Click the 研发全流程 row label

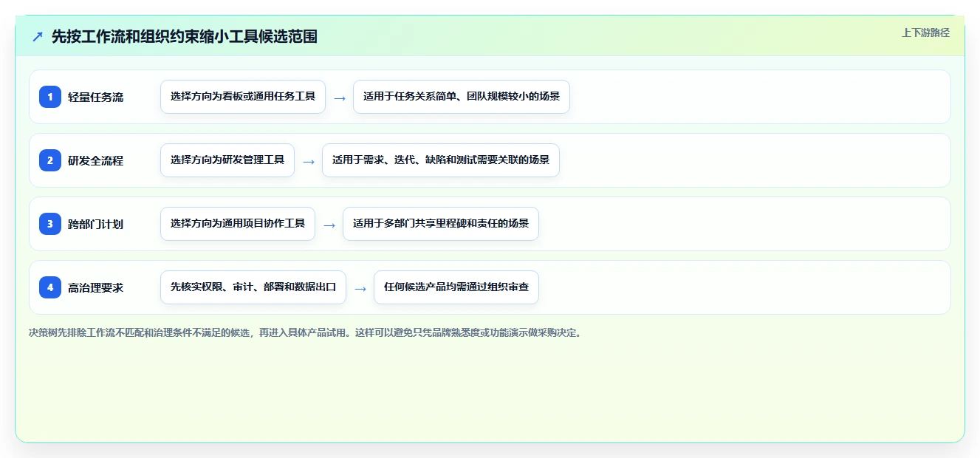[x=96, y=160]
